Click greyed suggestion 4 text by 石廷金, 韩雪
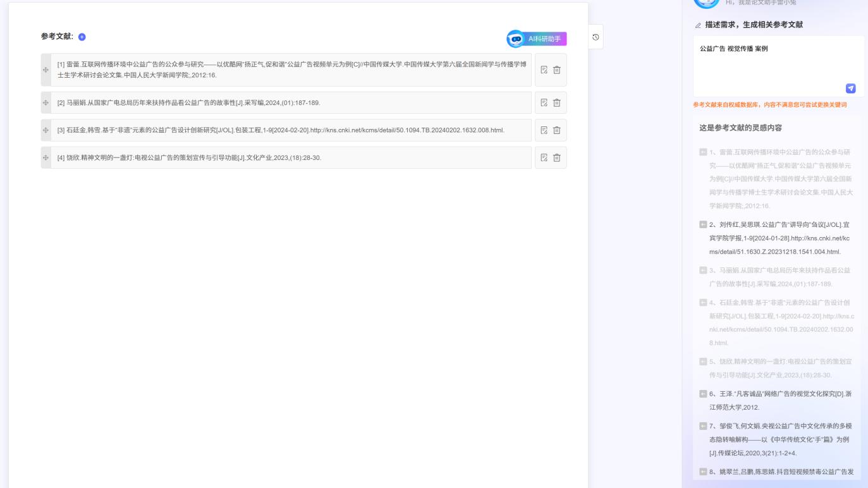This screenshot has width=868, height=488. point(781,322)
